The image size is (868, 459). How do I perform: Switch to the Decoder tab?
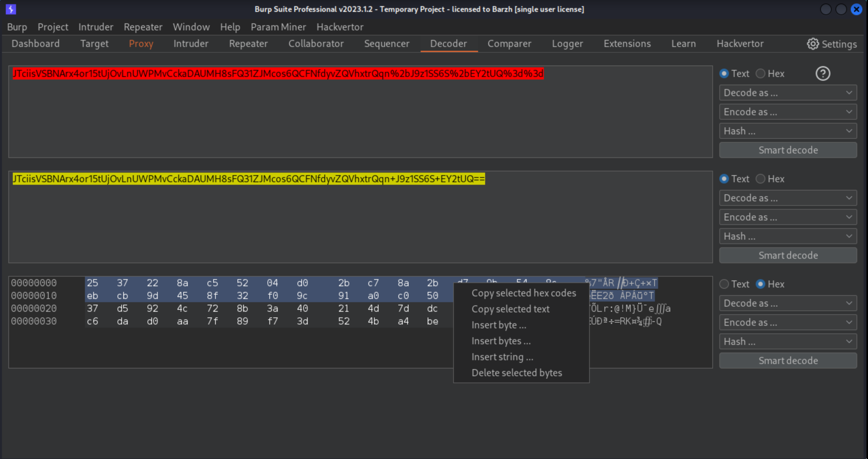pos(449,44)
